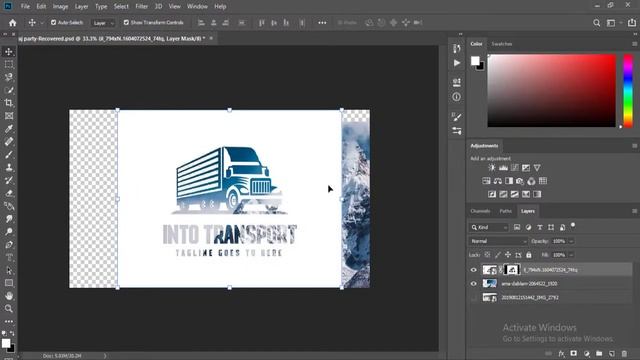Image resolution: width=640 pixels, height=360 pixels.
Task: Select the Rectangular Marquee tool
Action: pyautogui.click(x=9, y=64)
